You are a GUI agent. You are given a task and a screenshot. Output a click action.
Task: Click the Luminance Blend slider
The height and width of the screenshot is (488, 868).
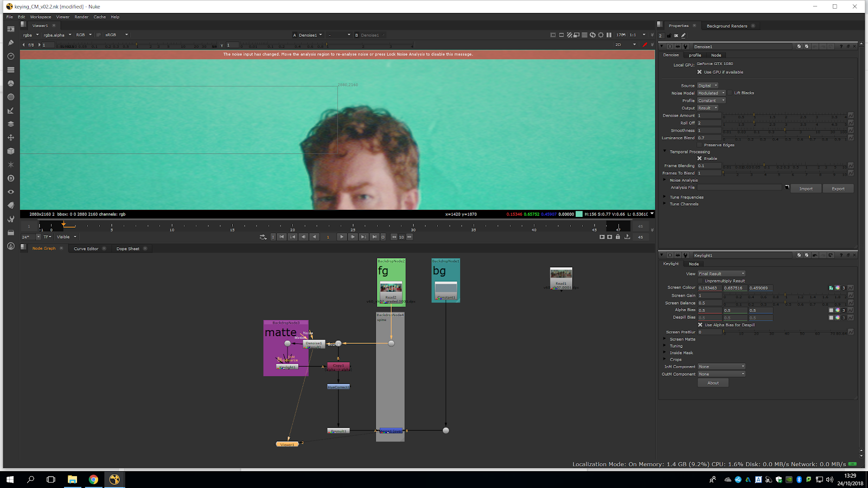(x=784, y=138)
